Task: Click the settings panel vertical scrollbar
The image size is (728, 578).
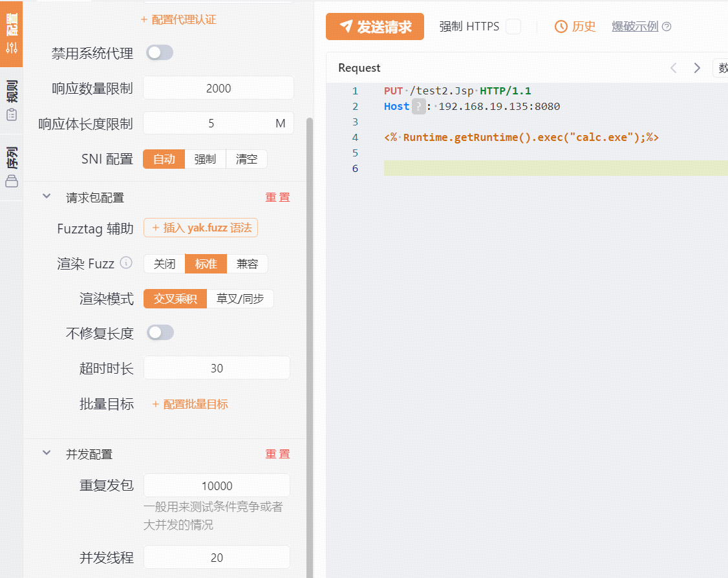Action: pos(309,323)
